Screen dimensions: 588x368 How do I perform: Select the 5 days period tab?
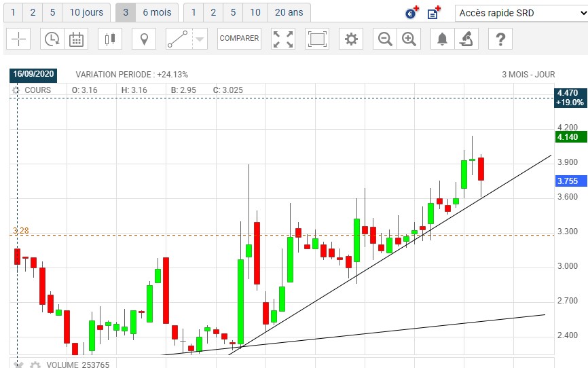[x=52, y=12]
